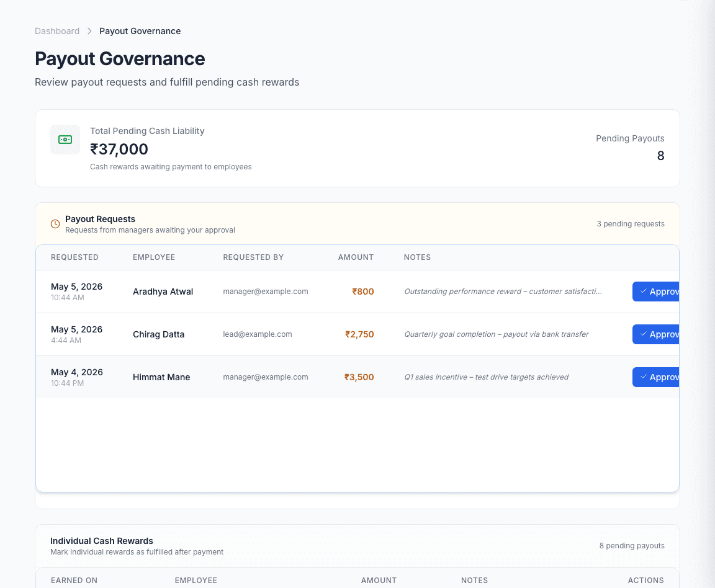Click the Payout Requests section heading
The width and height of the screenshot is (715, 588).
point(101,219)
